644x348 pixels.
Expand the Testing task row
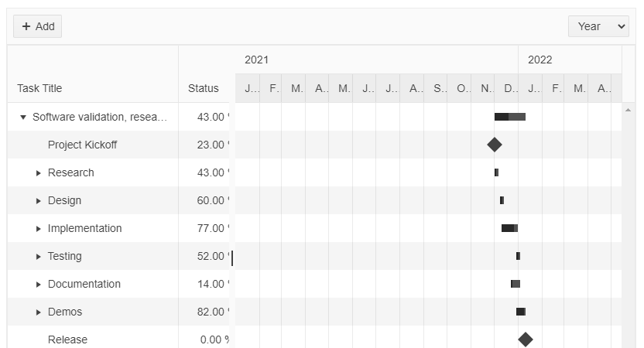39,257
